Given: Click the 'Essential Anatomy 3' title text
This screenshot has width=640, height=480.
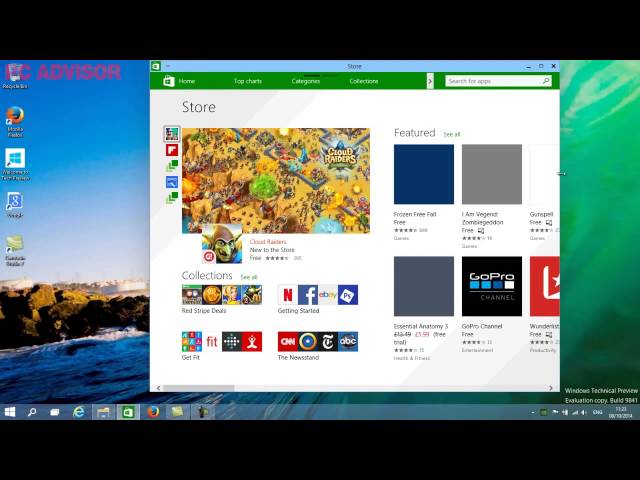Looking at the screenshot, I should (421, 327).
